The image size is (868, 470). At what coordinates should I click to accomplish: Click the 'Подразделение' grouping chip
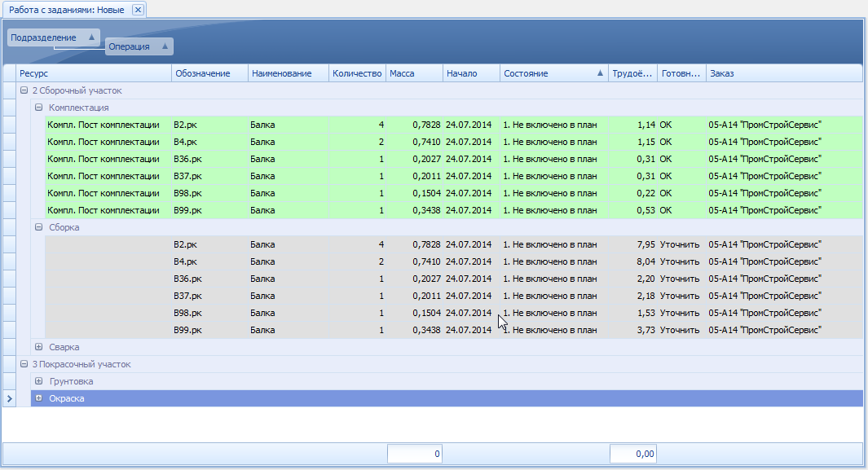click(45, 37)
